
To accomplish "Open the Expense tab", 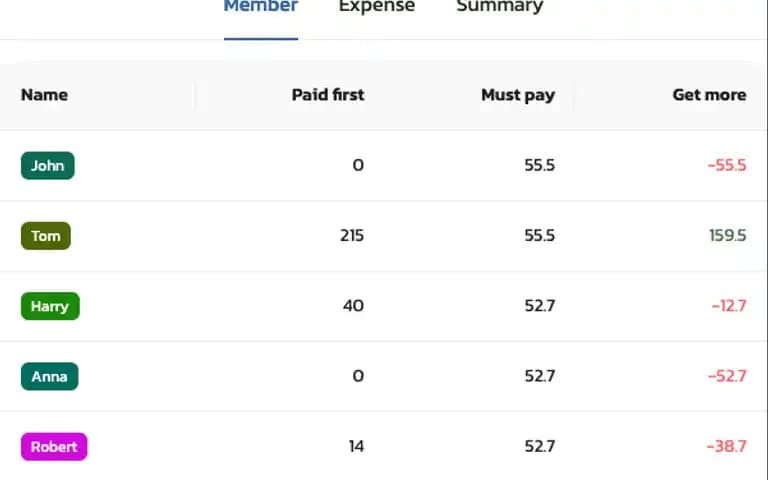I will tap(377, 7).
